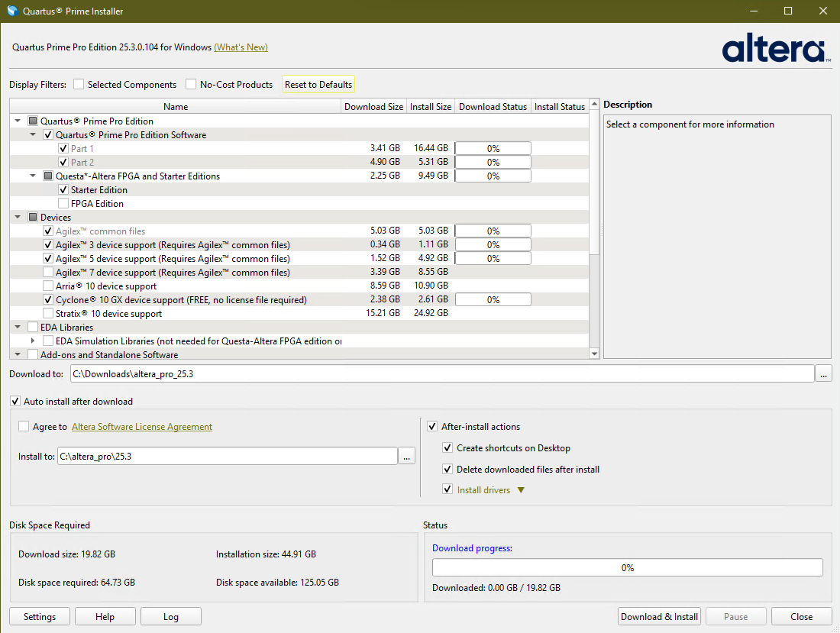
Task: Check the FPGA Edition option
Action: 63,204
